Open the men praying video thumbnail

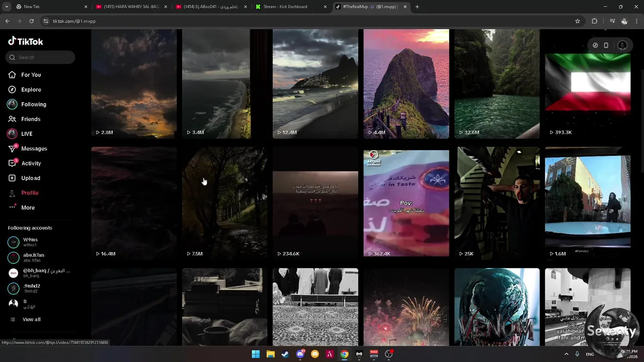coord(315,307)
